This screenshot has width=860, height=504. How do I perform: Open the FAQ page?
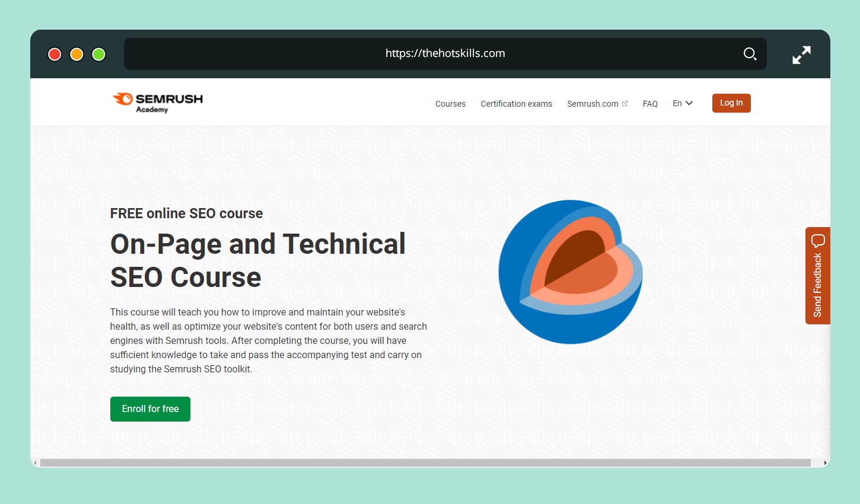(x=650, y=104)
